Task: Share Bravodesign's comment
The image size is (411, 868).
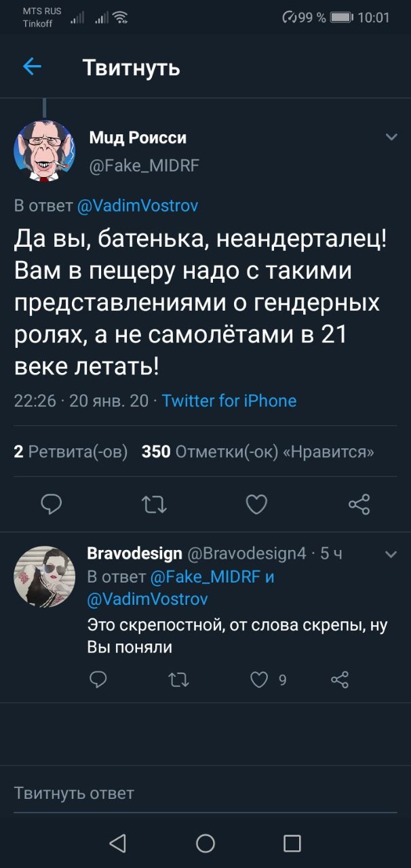Action: pyautogui.click(x=340, y=679)
